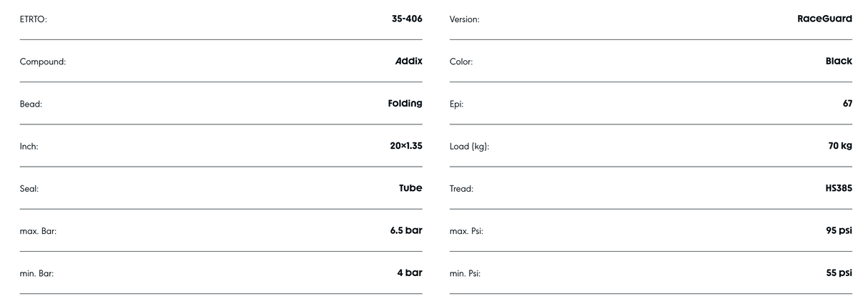Select the Addix compound value
The width and height of the screenshot is (868, 304).
[x=409, y=61]
